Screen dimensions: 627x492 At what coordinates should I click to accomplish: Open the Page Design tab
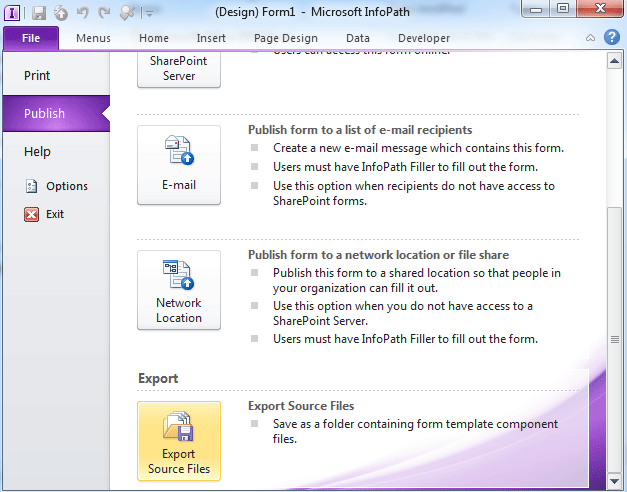click(286, 38)
